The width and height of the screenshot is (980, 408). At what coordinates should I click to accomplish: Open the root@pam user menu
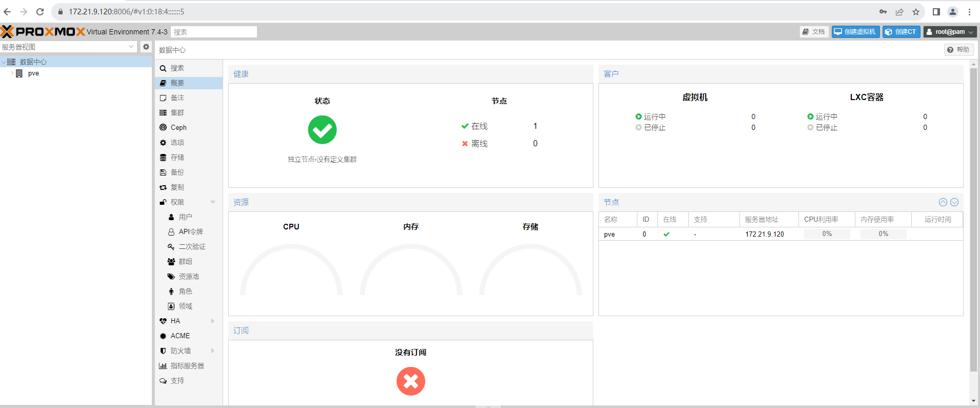950,32
